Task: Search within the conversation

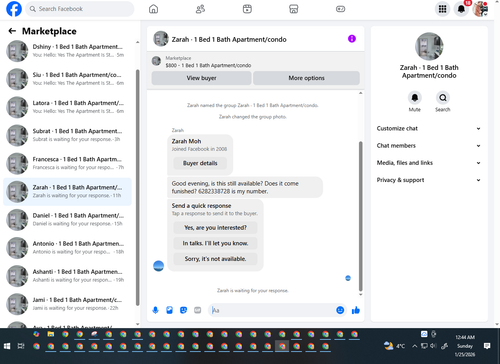Action: 443,98
